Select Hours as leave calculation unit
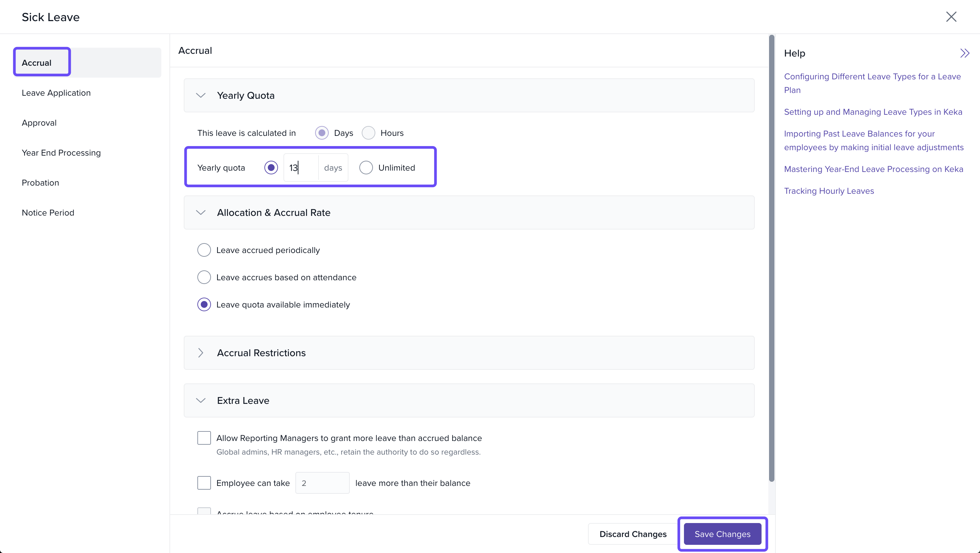The width and height of the screenshot is (980, 553). tap(368, 133)
